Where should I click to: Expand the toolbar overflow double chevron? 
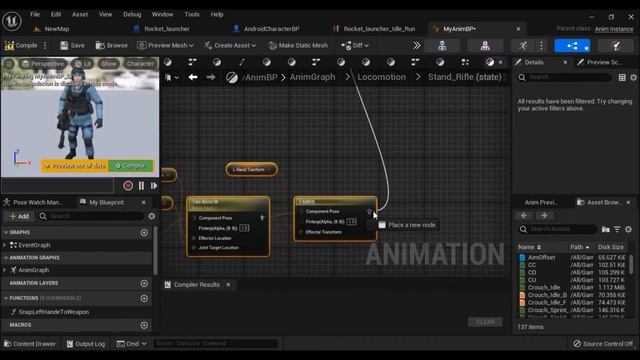416,45
